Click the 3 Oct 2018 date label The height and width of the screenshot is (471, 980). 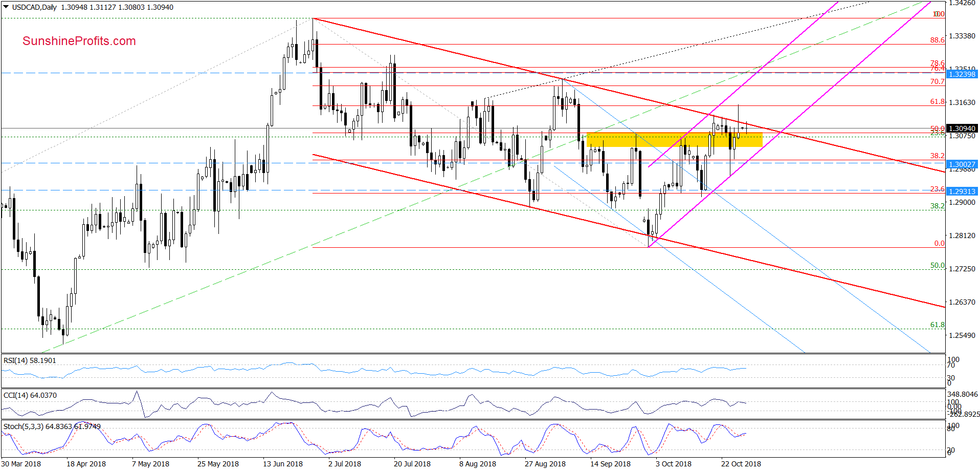point(674,464)
